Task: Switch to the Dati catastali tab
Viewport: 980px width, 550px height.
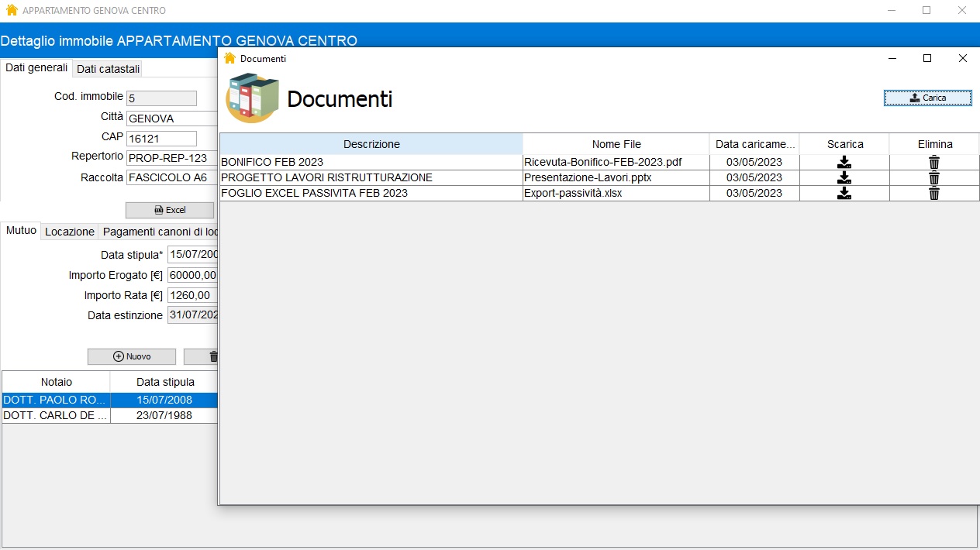Action: click(x=107, y=68)
